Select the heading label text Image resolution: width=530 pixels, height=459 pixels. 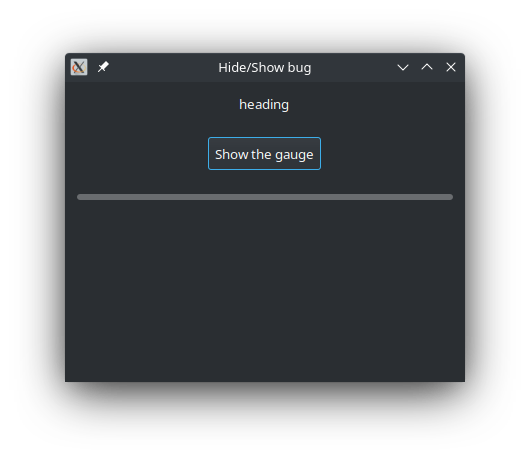[264, 105]
